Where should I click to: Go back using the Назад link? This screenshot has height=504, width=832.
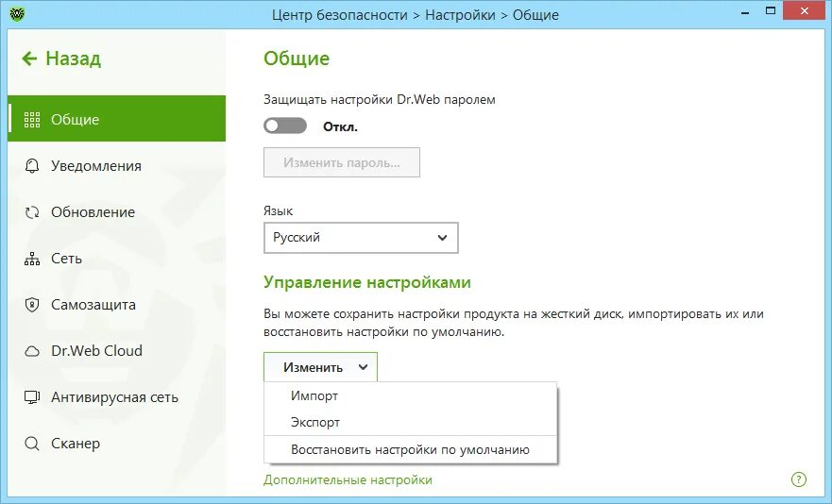click(x=61, y=59)
